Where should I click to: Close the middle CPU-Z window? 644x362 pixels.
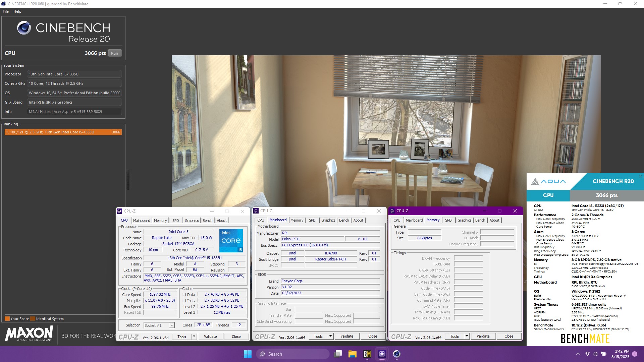(379, 211)
